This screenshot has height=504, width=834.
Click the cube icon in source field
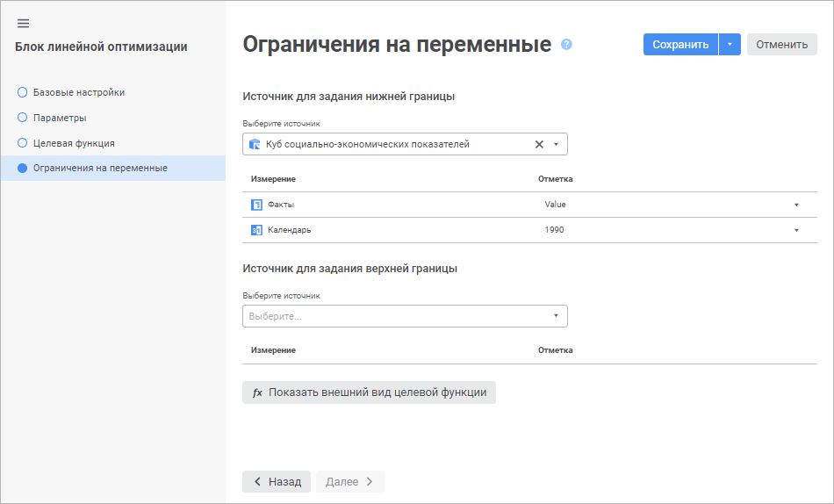click(x=255, y=144)
